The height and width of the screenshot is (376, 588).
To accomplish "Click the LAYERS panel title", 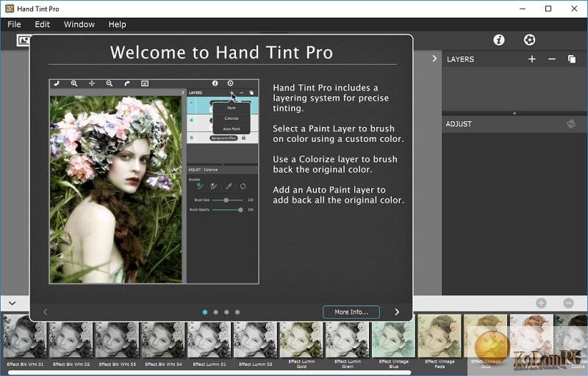I will 460,59.
